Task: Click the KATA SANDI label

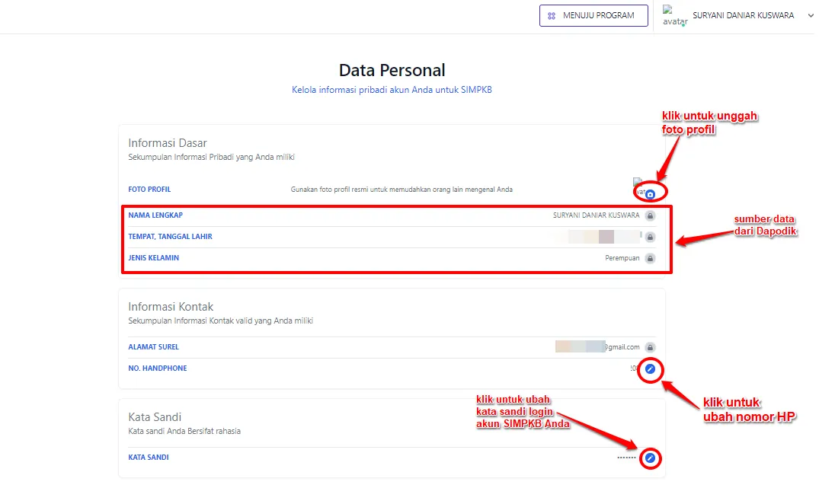Action: click(149, 458)
